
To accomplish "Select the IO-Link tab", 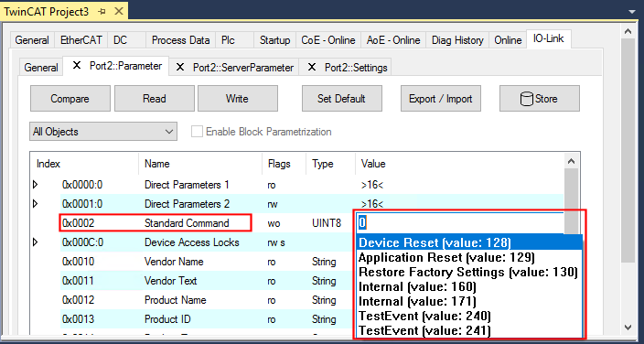I will [548, 39].
